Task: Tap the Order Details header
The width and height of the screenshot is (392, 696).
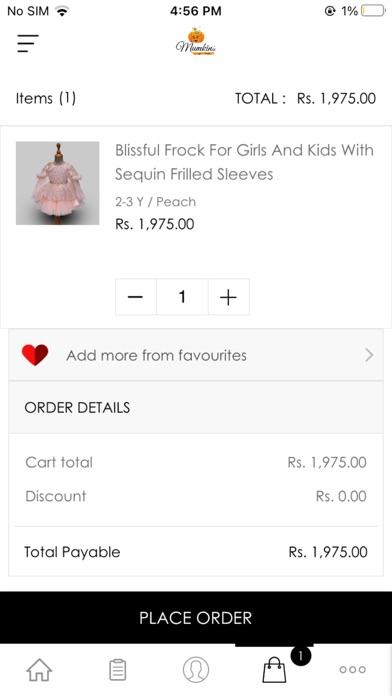Action: pos(196,407)
